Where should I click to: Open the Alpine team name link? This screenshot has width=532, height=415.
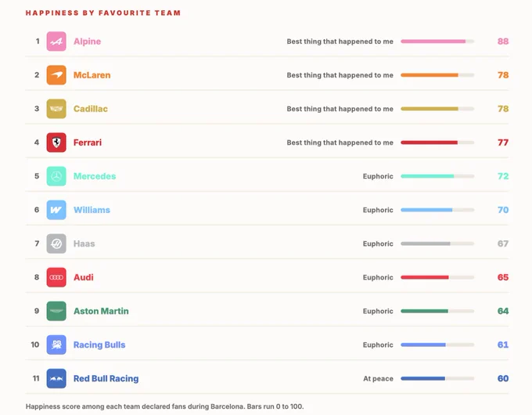tap(87, 41)
